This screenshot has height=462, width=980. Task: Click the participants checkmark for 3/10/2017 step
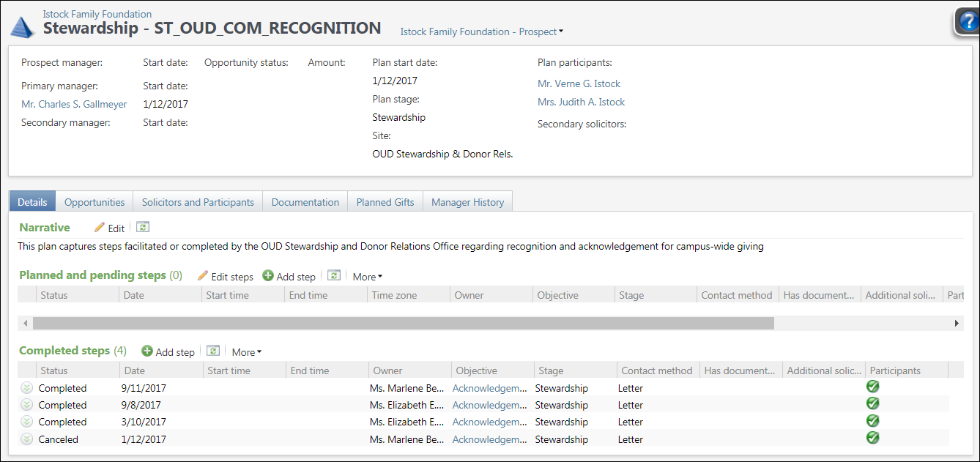tap(872, 420)
